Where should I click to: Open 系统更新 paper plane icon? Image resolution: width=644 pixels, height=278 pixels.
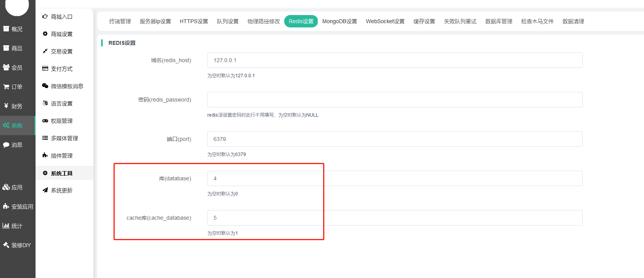coord(45,190)
